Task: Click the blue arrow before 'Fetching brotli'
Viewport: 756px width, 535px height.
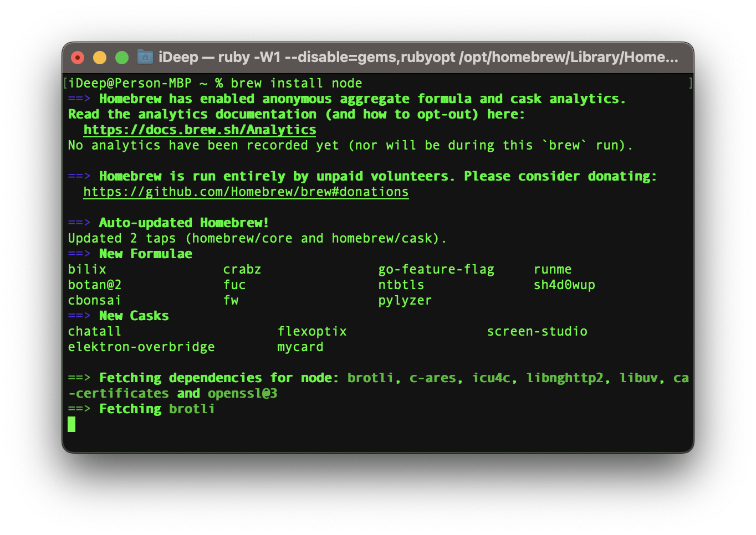Action: (79, 409)
